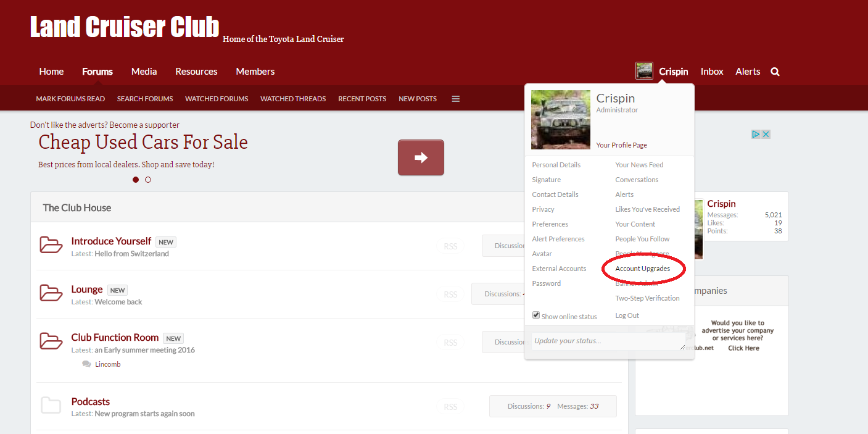Open Avatar settings in the account menu
Image resolution: width=868 pixels, height=434 pixels.
542,254
